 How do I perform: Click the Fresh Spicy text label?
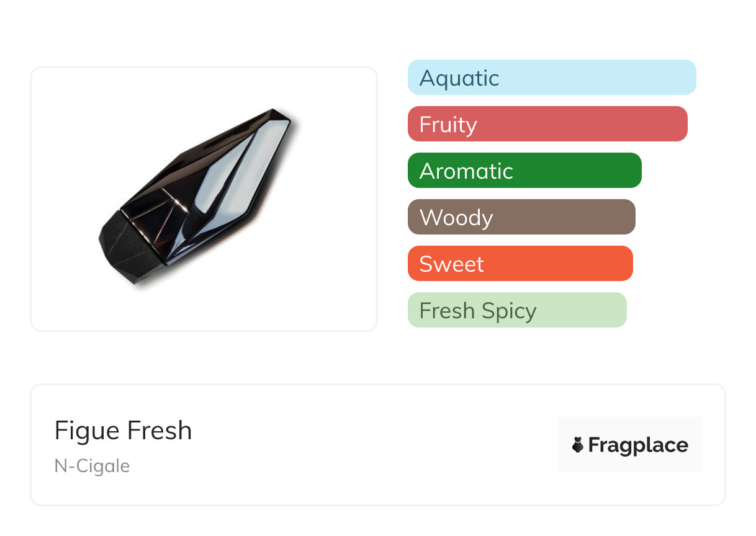click(x=478, y=311)
